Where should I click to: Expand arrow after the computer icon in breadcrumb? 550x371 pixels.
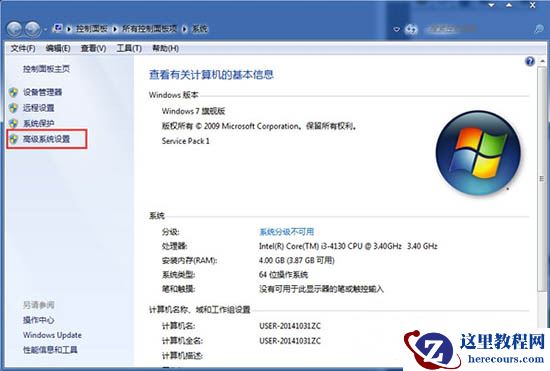[69, 29]
